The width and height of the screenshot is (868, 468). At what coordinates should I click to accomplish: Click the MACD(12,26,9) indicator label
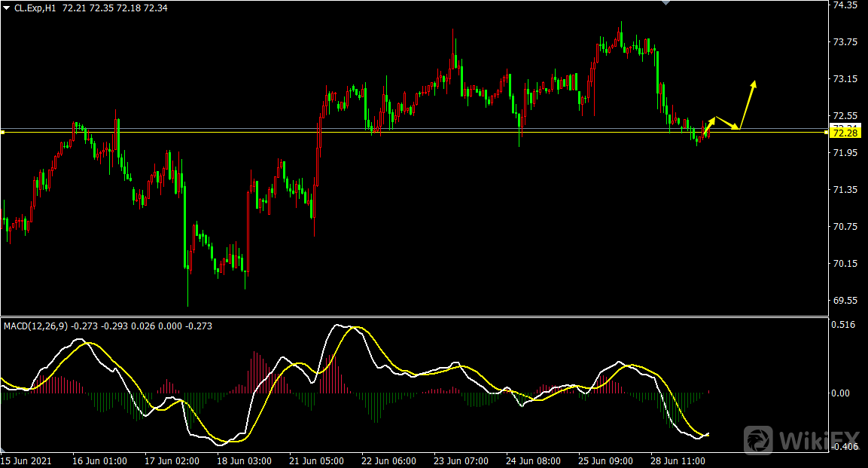tap(36, 326)
